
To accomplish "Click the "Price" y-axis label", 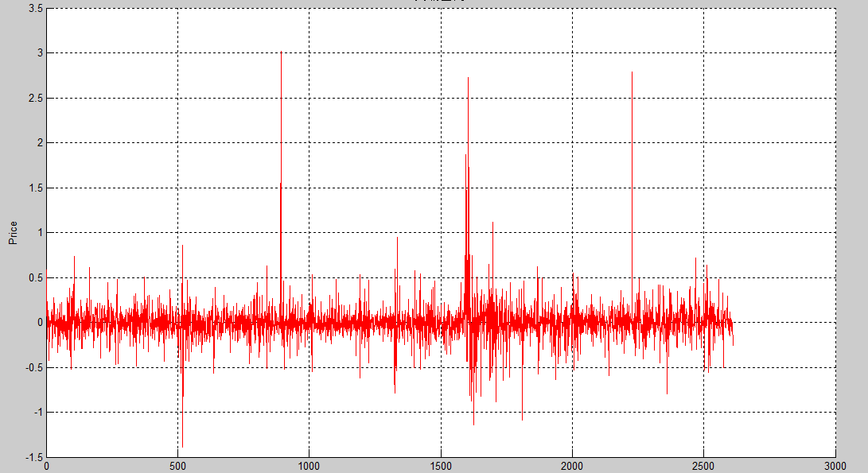I will click(13, 232).
